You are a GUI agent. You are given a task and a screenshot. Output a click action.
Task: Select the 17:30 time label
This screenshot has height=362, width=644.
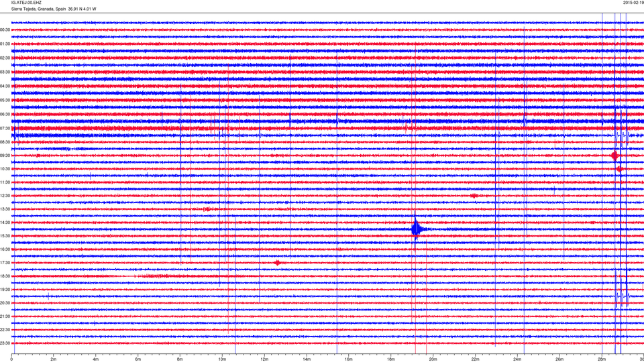(x=5, y=263)
